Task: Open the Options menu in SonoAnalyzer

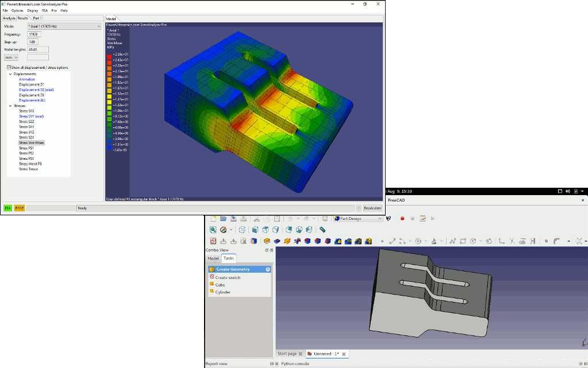Action: tap(17, 10)
